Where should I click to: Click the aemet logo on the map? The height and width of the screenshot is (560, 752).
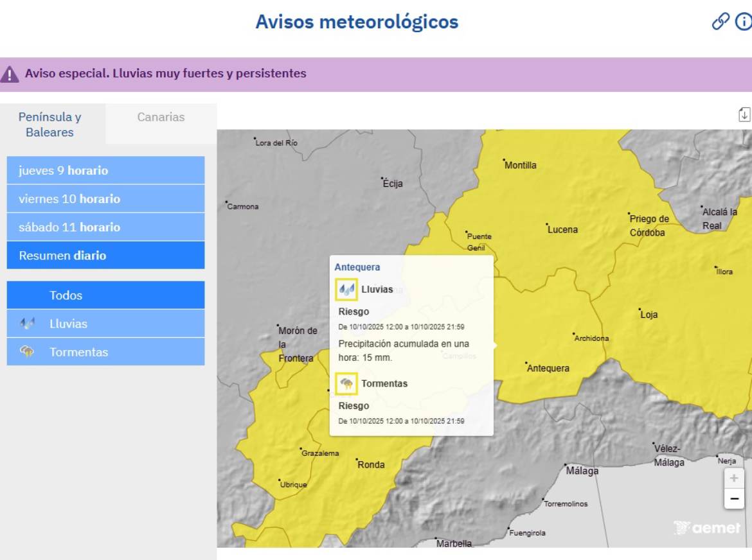(x=706, y=528)
